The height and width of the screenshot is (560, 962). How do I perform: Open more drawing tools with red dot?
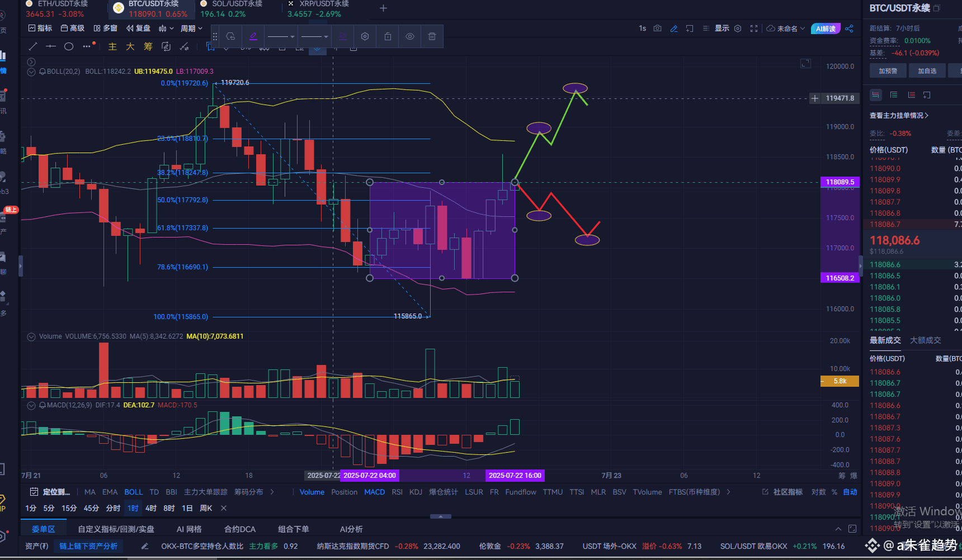coord(88,46)
